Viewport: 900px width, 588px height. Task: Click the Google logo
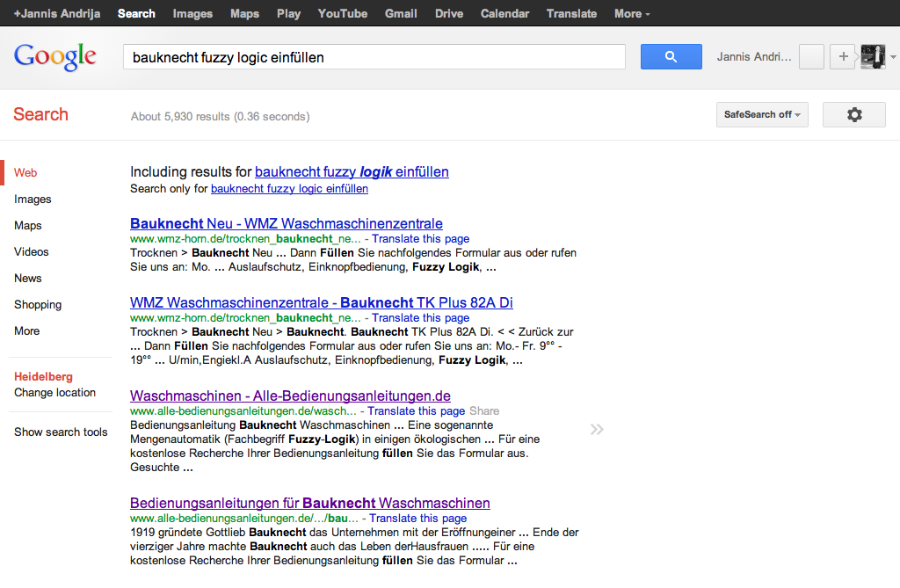[x=55, y=57]
